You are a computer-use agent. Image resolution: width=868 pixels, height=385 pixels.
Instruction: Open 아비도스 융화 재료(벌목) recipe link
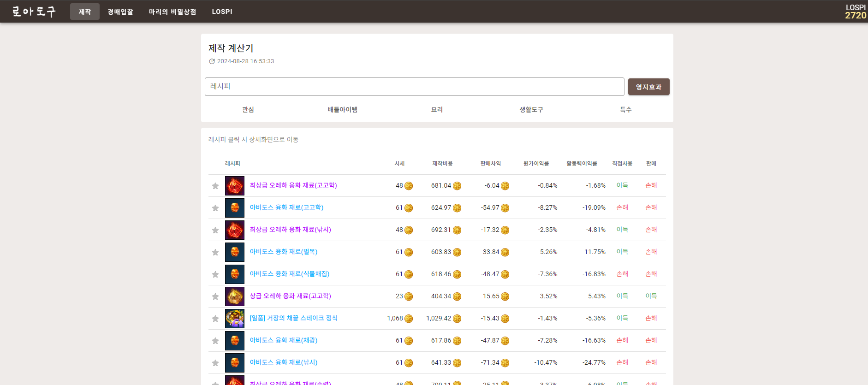(x=284, y=252)
